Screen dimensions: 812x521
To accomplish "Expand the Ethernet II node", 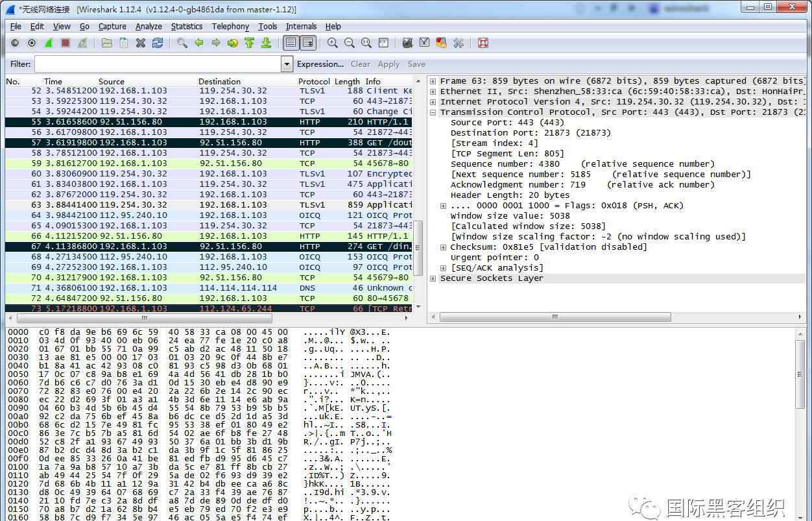I will 433,91.
